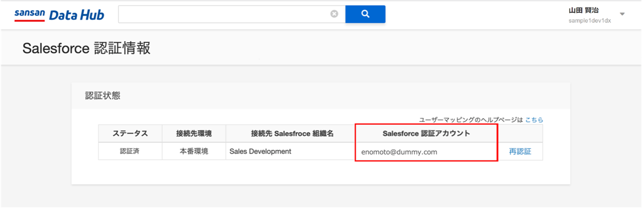Select the Sales Development organization cell
The width and height of the screenshot is (644, 210).
pos(292,151)
